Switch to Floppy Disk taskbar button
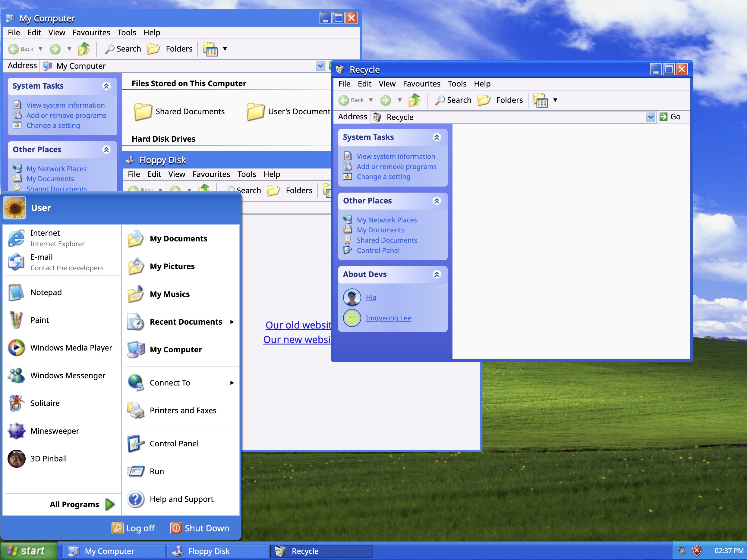Viewport: 747px width, 560px height. 217,551
